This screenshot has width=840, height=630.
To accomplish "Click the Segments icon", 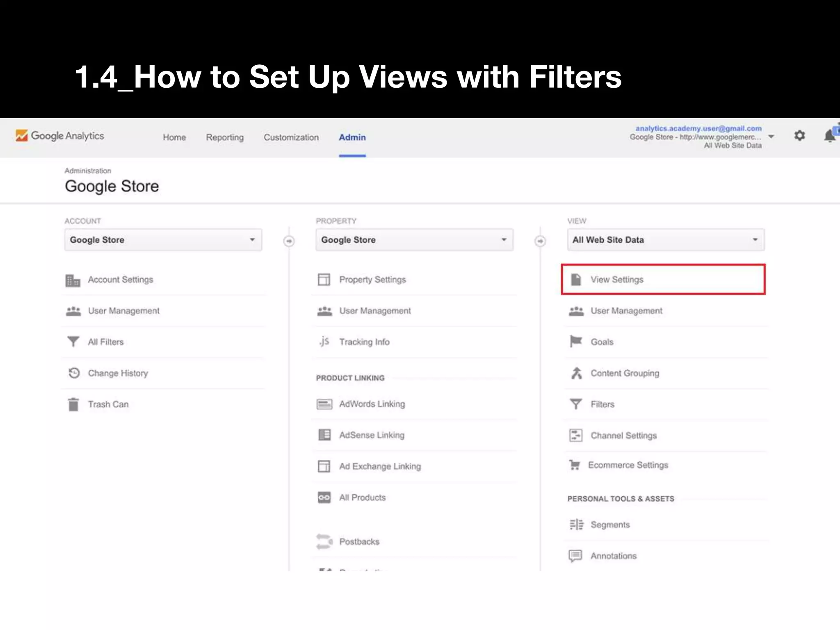I will 577,525.
